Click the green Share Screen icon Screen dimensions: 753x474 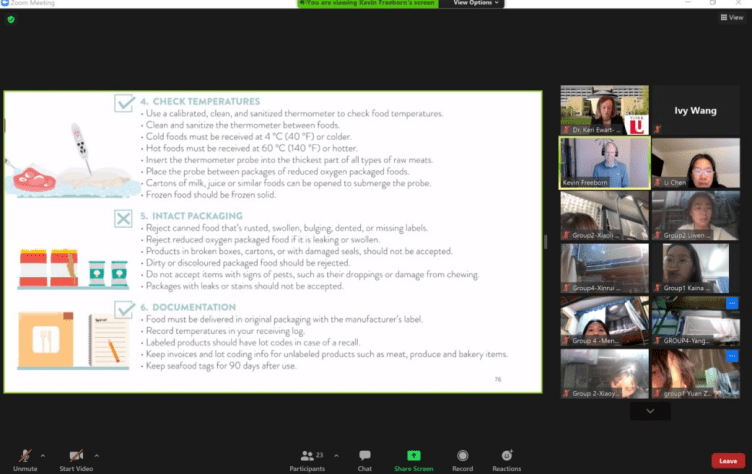[413, 457]
